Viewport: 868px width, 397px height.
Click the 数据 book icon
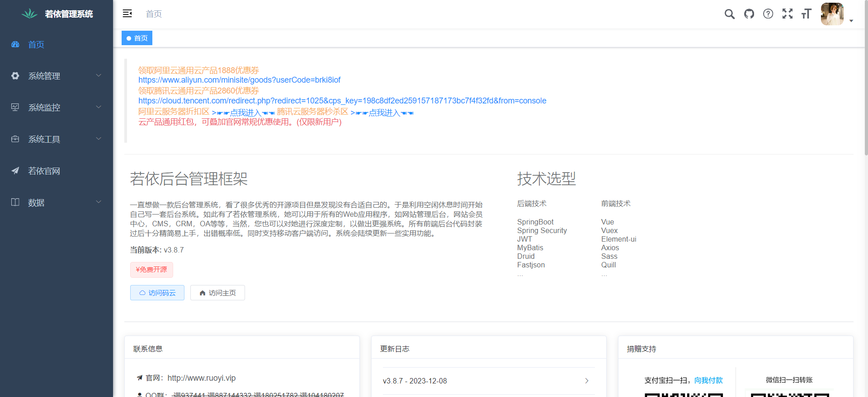point(15,202)
